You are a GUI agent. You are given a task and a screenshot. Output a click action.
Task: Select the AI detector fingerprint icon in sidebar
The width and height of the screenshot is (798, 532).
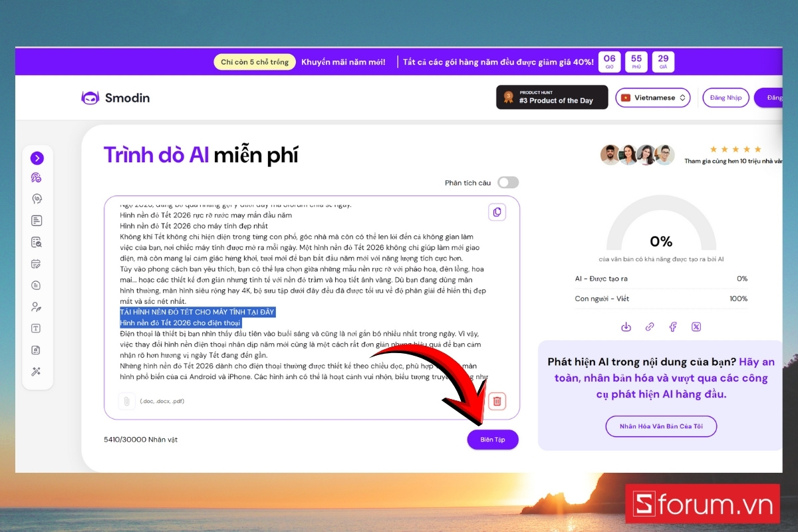37,177
